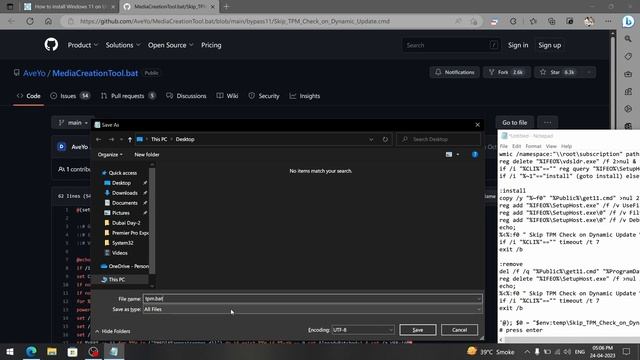This screenshot has height=360, width=640.
Task: Click the Save As dialog forward arrow
Action: pyautogui.click(x=111, y=139)
